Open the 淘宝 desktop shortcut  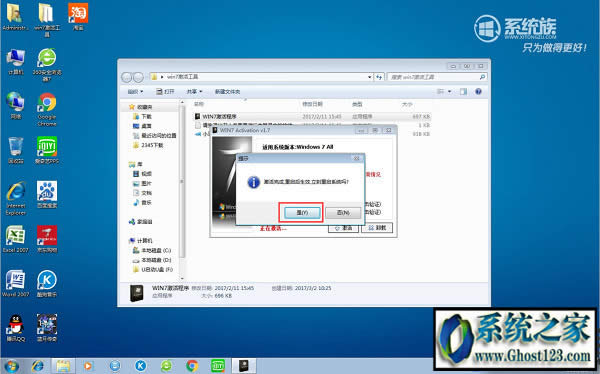(x=78, y=17)
